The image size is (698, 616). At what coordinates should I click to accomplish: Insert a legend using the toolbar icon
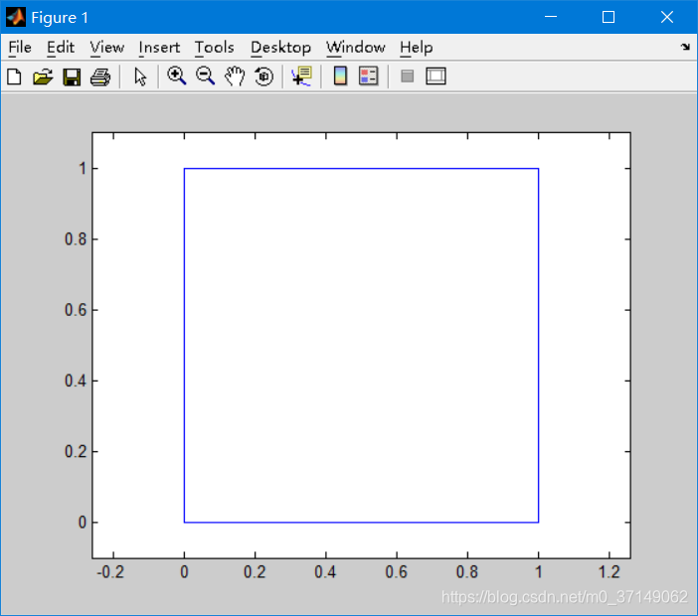point(369,77)
